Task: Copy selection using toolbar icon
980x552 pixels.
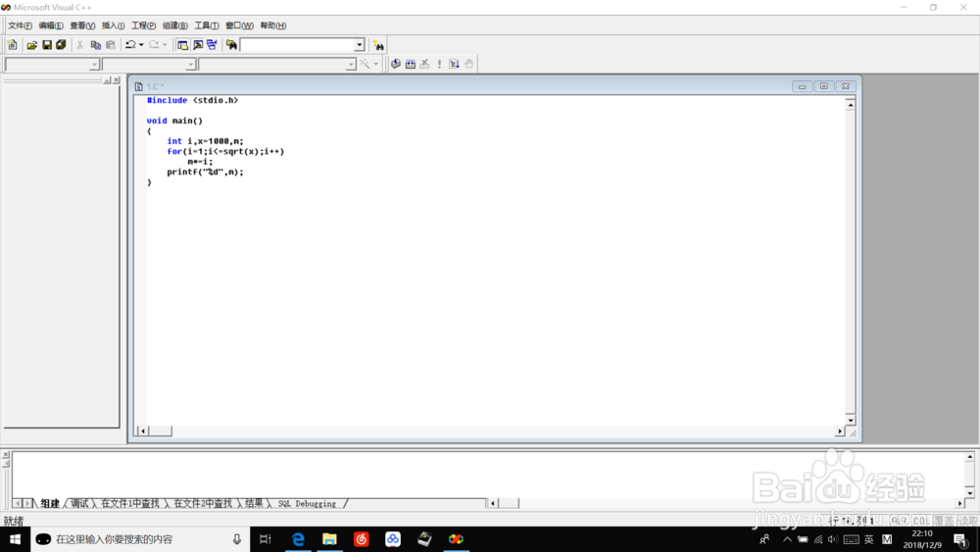Action: [96, 45]
